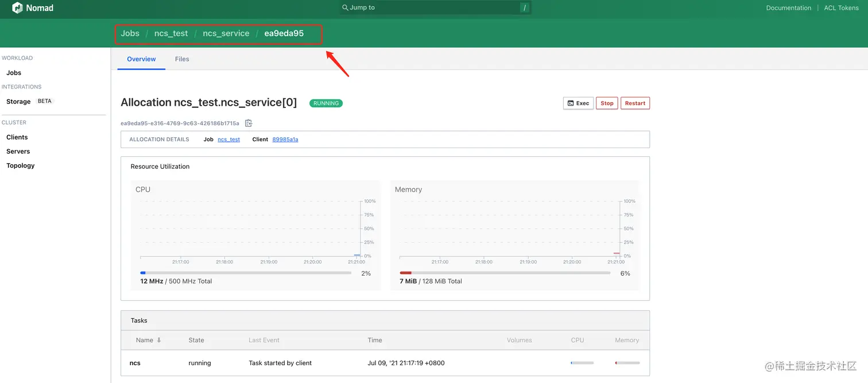Click the Last Event column header
This screenshot has width=868, height=383.
pyautogui.click(x=264, y=340)
